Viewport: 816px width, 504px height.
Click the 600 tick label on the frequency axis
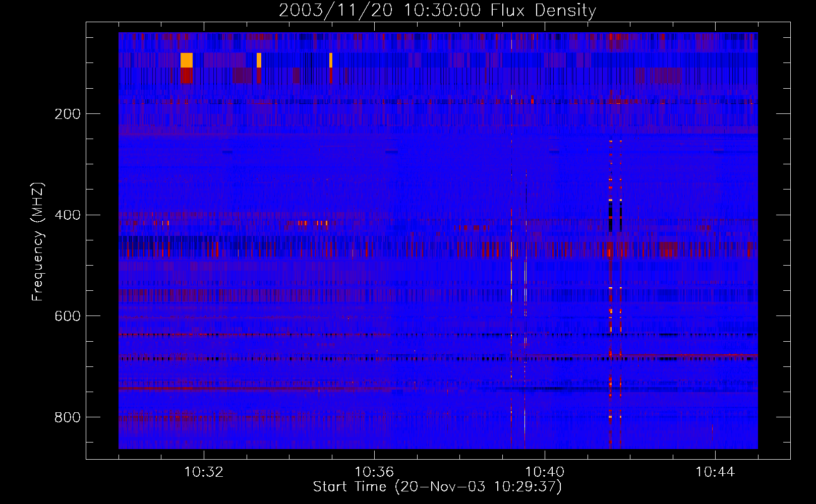coord(68,316)
